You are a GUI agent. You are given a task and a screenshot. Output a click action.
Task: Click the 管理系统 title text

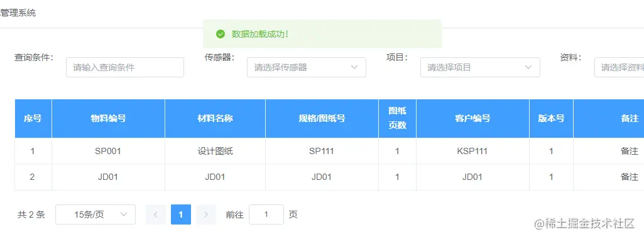tap(18, 13)
